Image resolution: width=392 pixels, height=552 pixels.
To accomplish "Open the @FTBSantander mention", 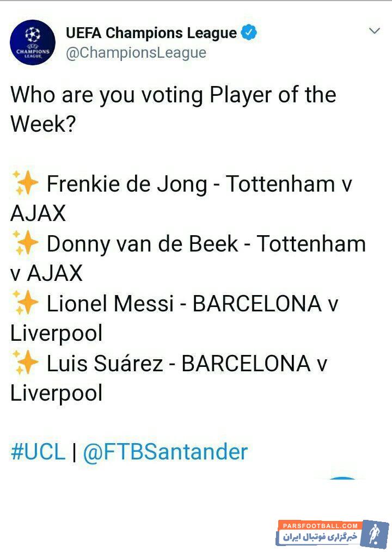I will click(165, 452).
